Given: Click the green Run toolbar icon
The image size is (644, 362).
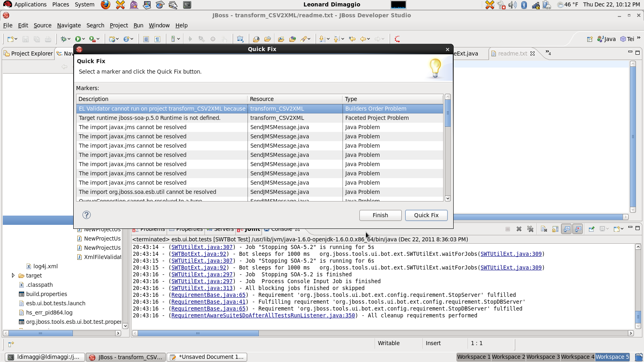Looking at the screenshot, I should [78, 39].
